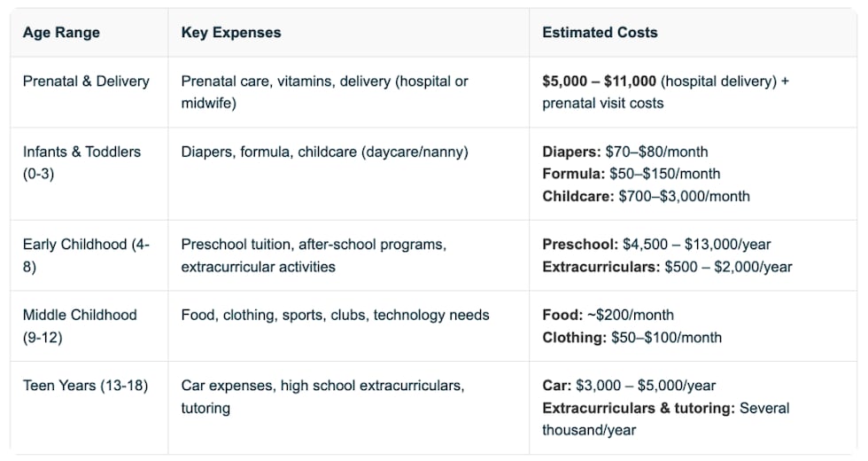
Task: Select the Early Childhood (4-8) cell
Action: (86, 254)
